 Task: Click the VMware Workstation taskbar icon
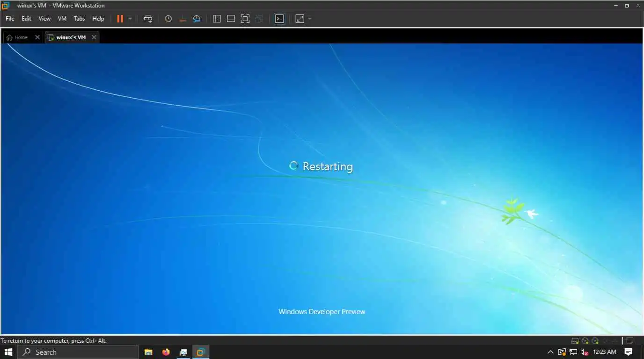[x=201, y=352]
